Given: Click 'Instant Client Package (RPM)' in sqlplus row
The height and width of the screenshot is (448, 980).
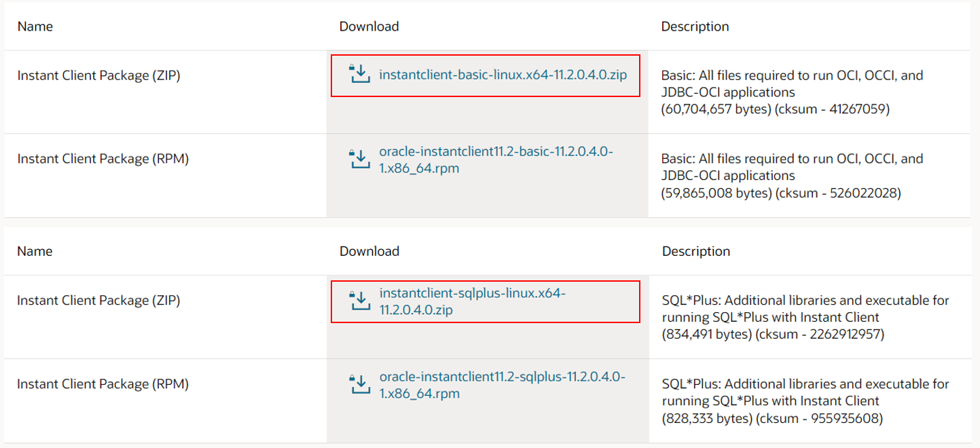Looking at the screenshot, I should coord(103,384).
